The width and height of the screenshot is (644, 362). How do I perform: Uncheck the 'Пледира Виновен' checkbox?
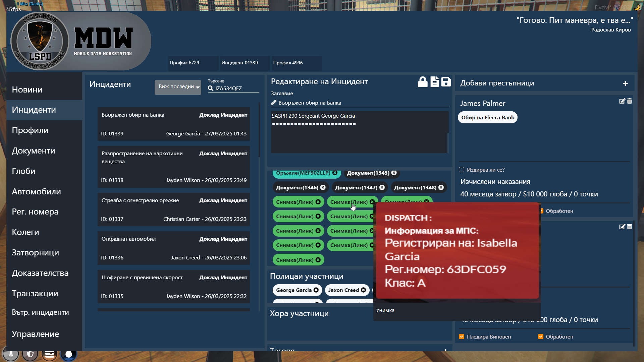[462, 337]
